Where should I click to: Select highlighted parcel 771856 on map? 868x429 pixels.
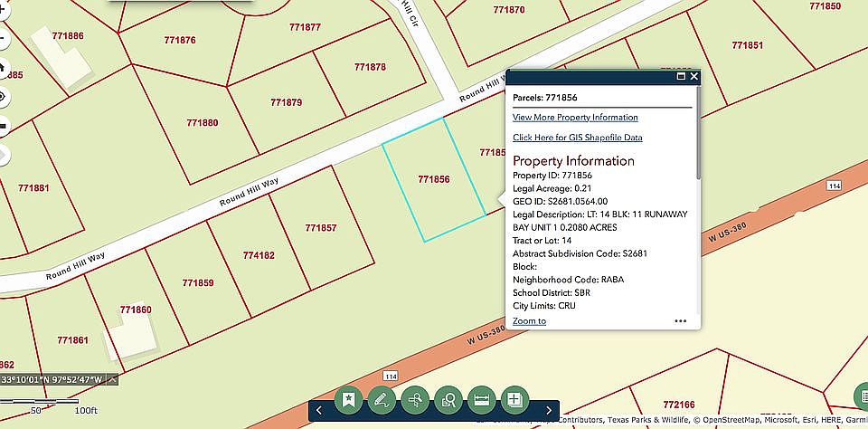coord(433,179)
